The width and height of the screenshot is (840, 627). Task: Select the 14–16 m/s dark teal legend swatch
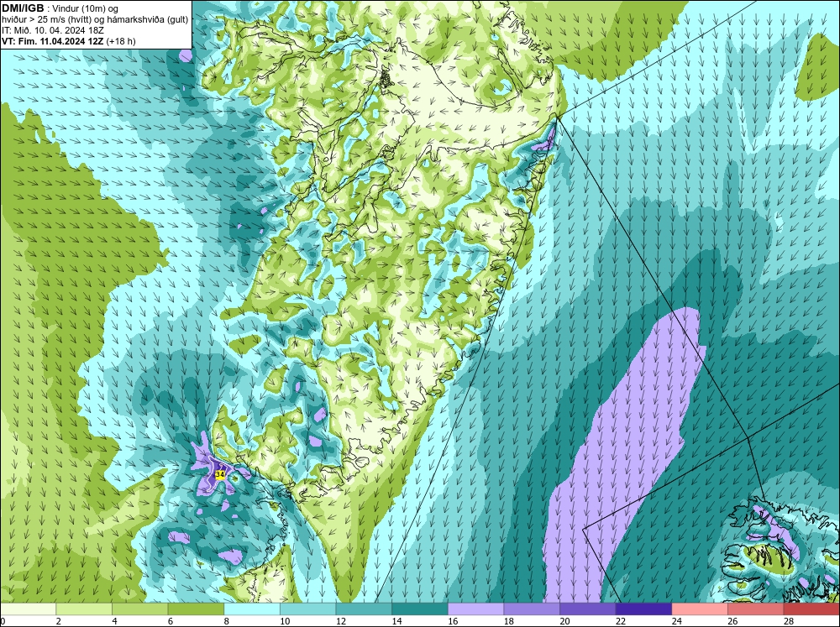coord(419,609)
